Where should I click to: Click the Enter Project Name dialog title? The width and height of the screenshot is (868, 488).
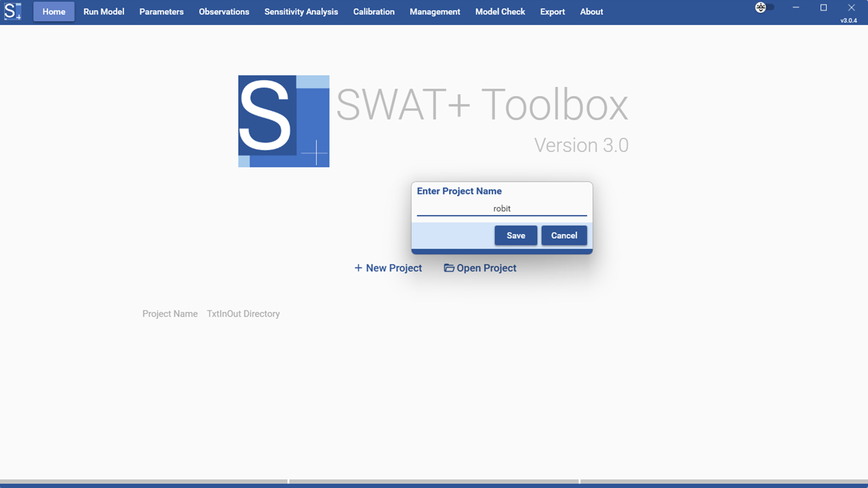coord(459,191)
